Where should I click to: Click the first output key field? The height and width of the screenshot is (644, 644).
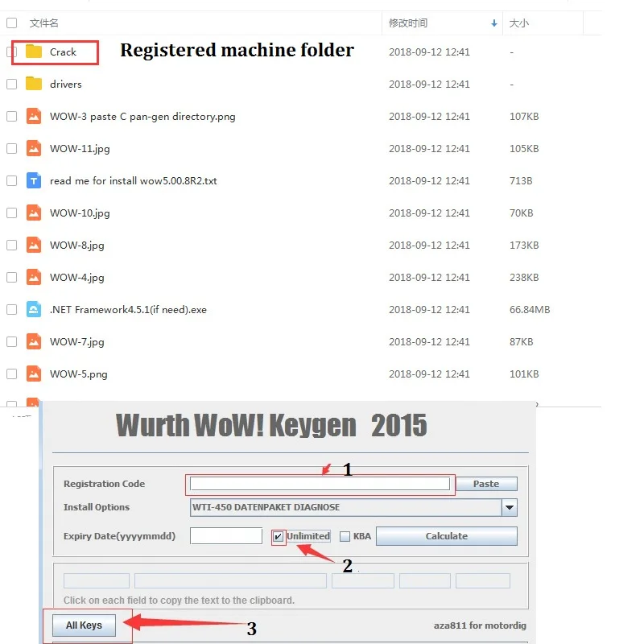(x=97, y=580)
